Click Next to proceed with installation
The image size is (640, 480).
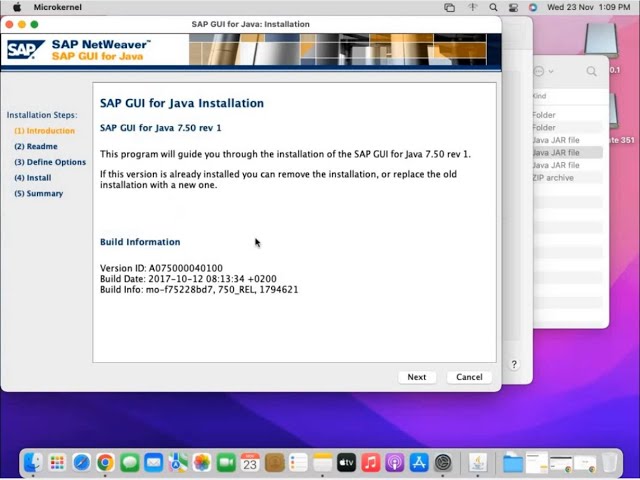417,377
